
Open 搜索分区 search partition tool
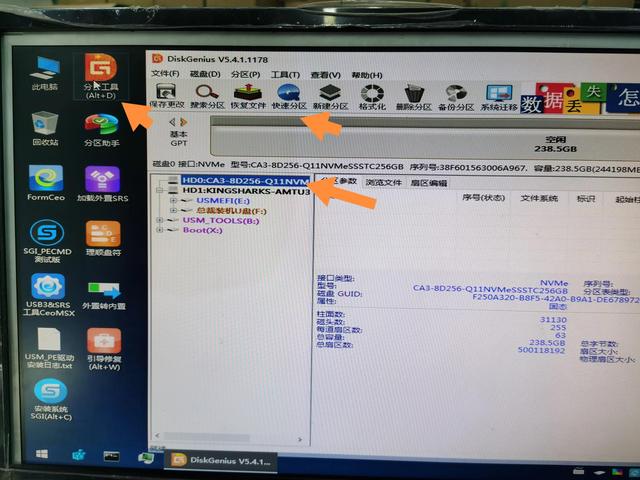(207, 96)
